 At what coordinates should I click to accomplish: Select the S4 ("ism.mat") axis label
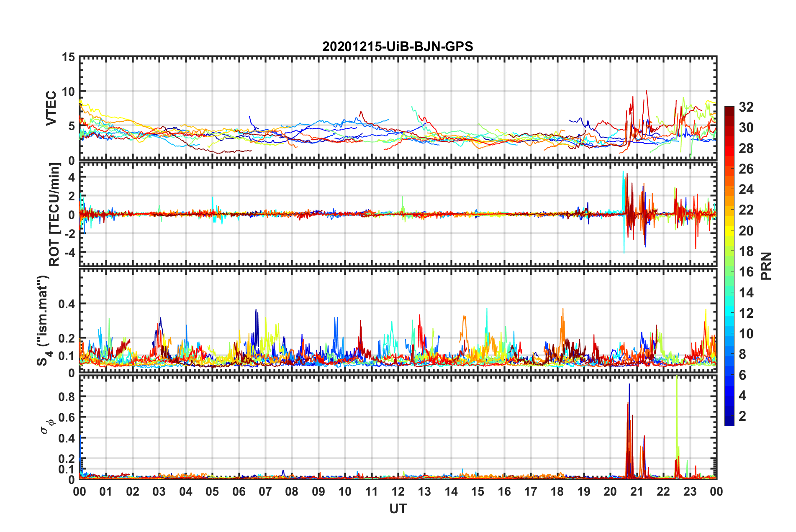[x=44, y=320]
